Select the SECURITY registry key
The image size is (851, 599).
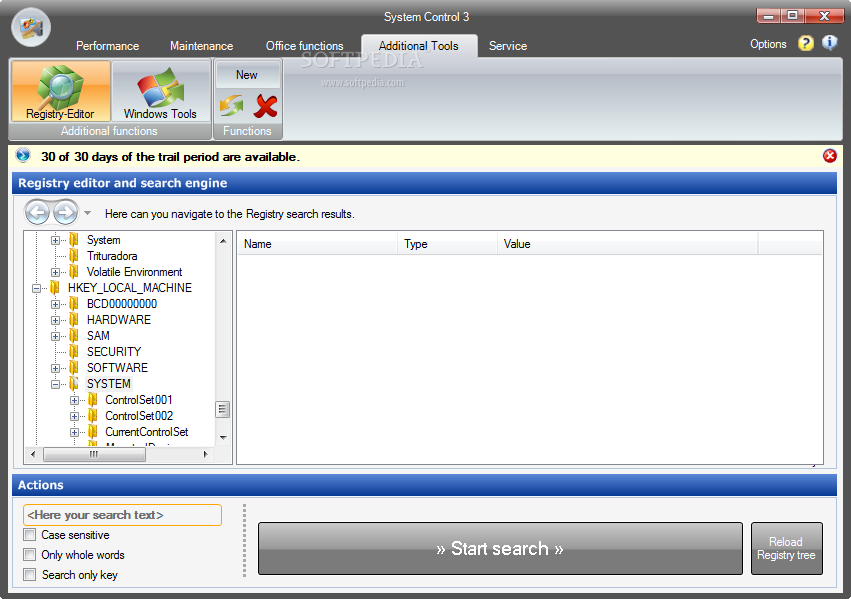(114, 352)
